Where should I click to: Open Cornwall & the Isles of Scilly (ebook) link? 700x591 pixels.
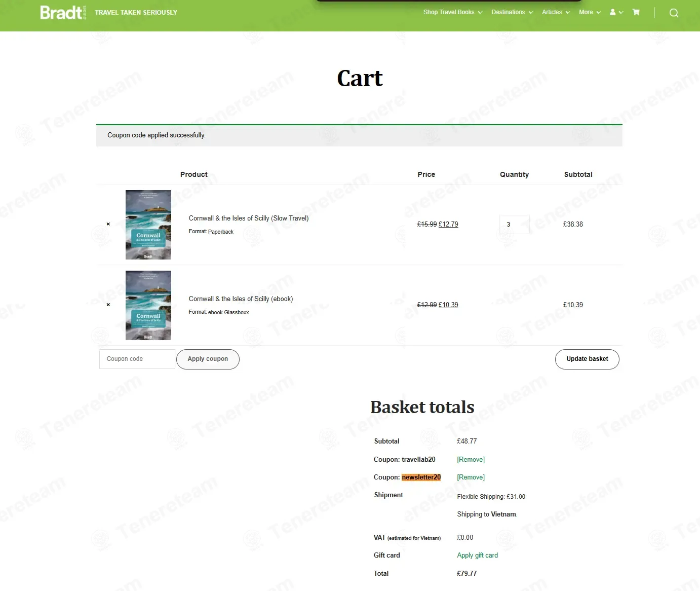point(241,299)
